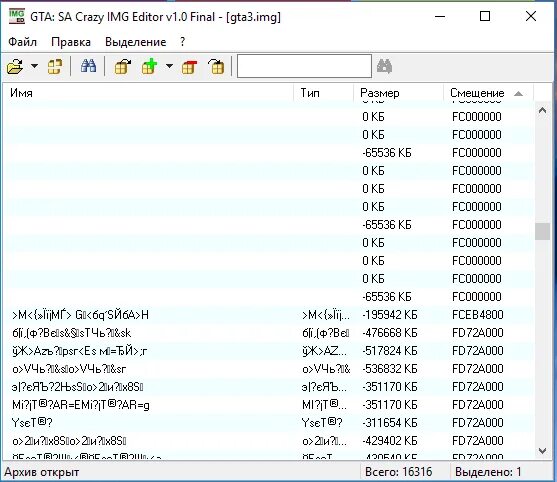Screen dimensions: 557x482
Task: Sort by the Размер column header
Action: pos(398,93)
